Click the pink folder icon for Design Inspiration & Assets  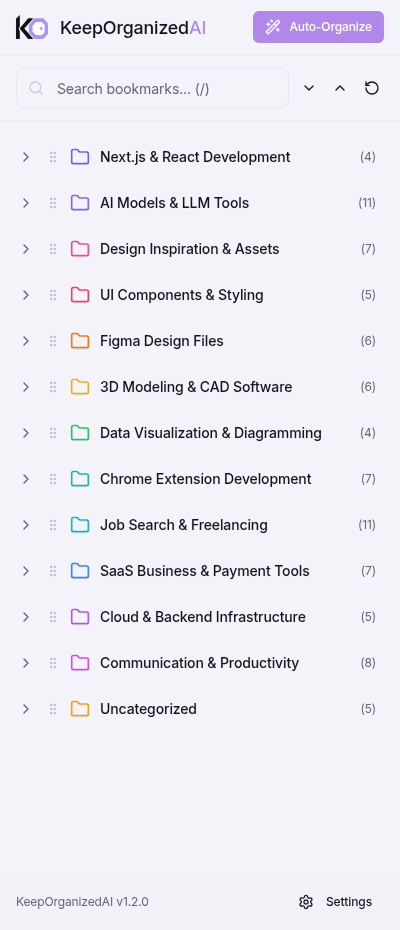pyautogui.click(x=80, y=249)
